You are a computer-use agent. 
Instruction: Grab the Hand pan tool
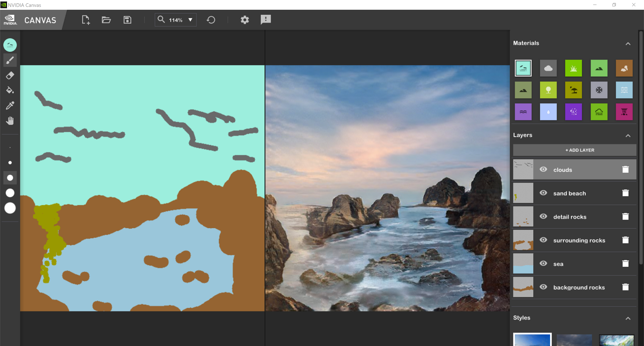[10, 120]
